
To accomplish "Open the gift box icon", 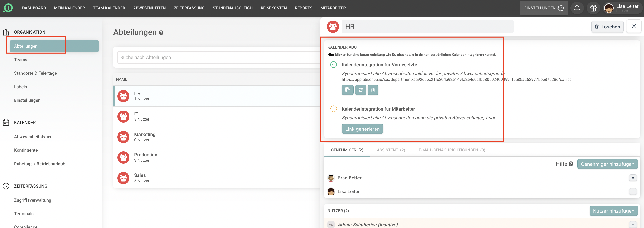I will (x=593, y=8).
